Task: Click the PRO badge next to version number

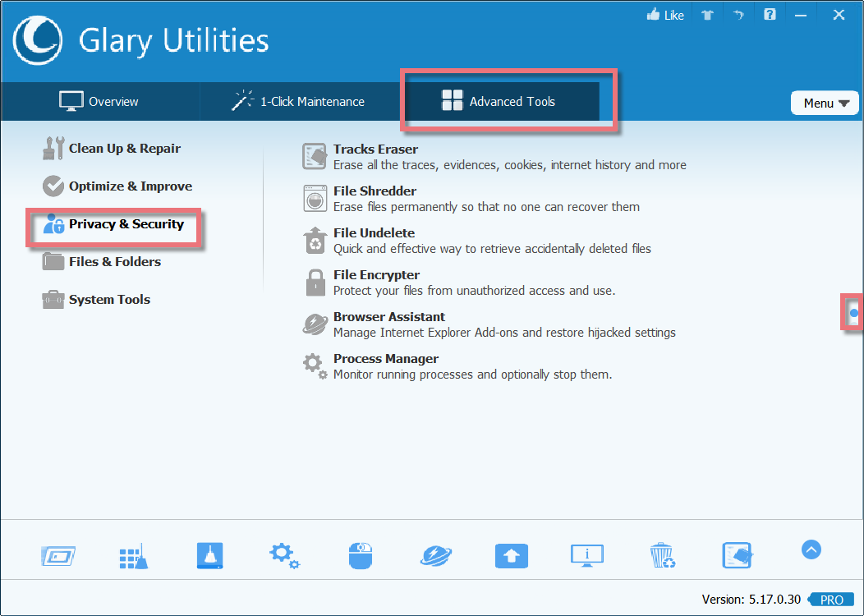Action: [830, 600]
